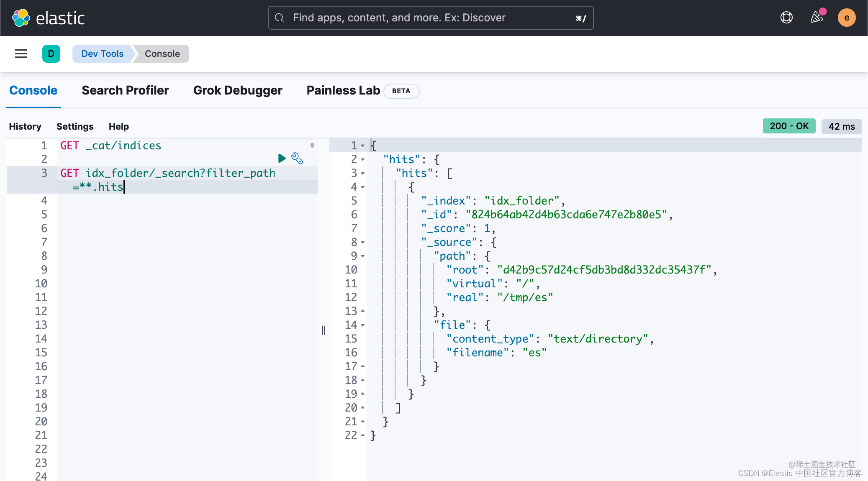This screenshot has height=481, width=868.
Task: Run the idx_folder search request
Action: point(281,158)
